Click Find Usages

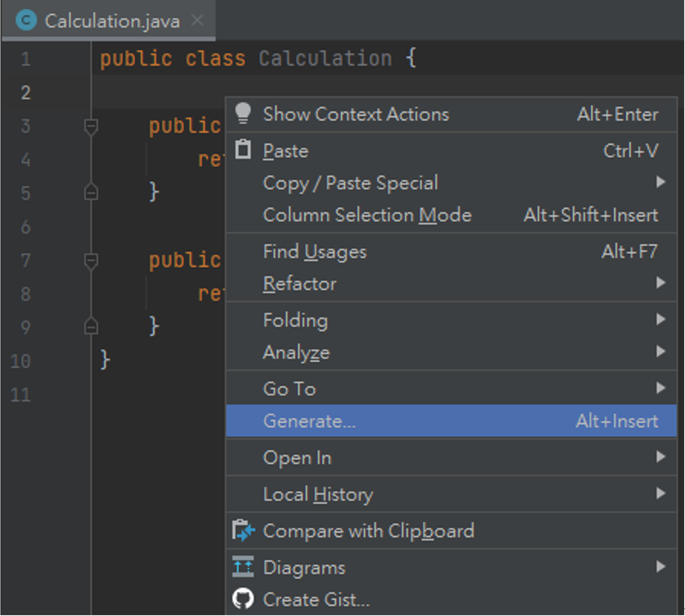tap(314, 251)
